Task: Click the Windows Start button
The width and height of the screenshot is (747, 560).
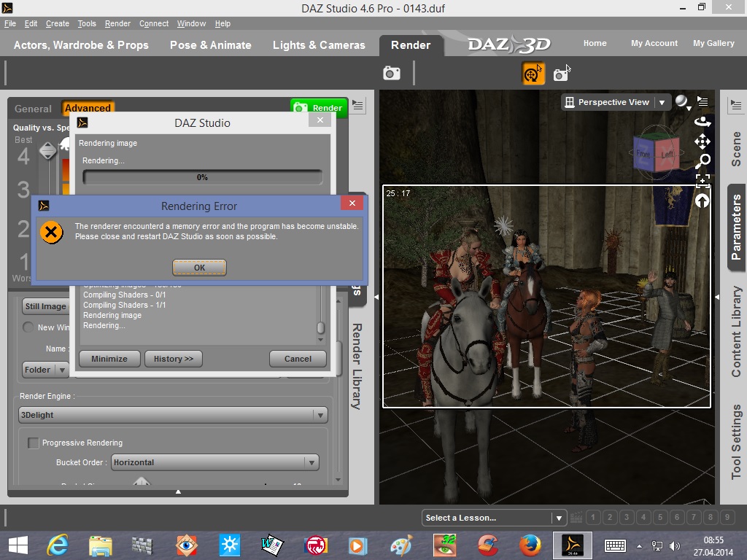Action: point(18,545)
